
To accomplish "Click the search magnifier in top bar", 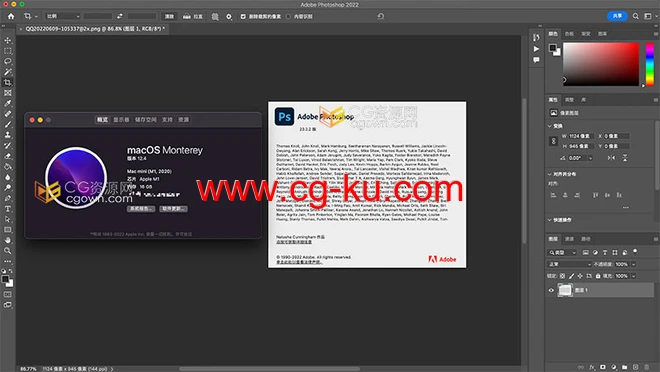I will (636, 16).
